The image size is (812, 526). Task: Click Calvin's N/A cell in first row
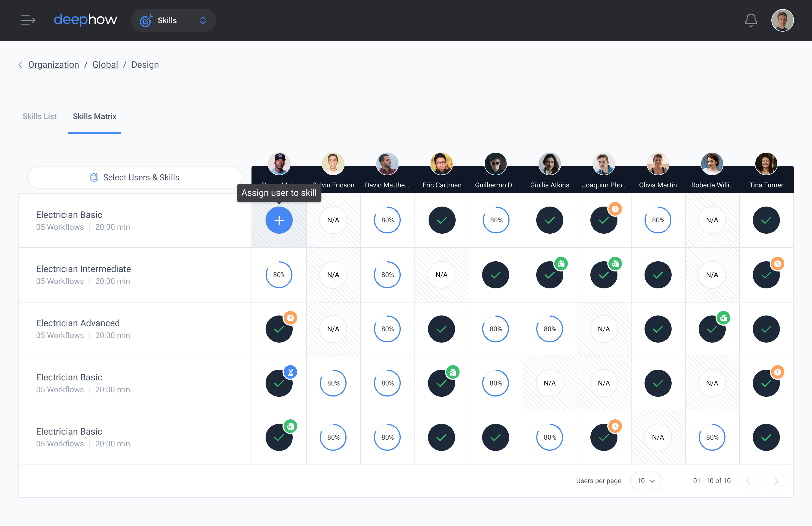click(333, 220)
